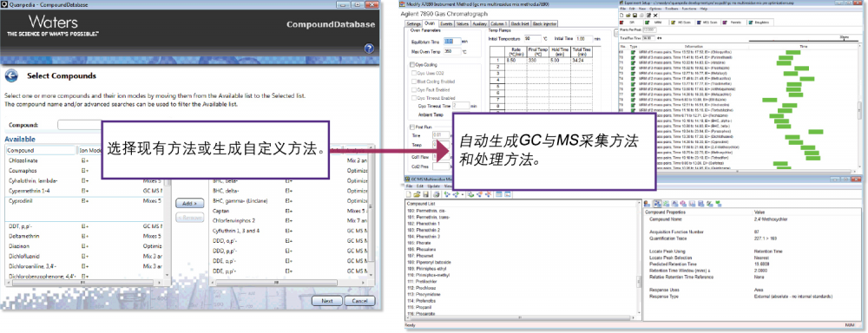Switch to the Events tab
This screenshot has width=868, height=333.
pos(445,23)
